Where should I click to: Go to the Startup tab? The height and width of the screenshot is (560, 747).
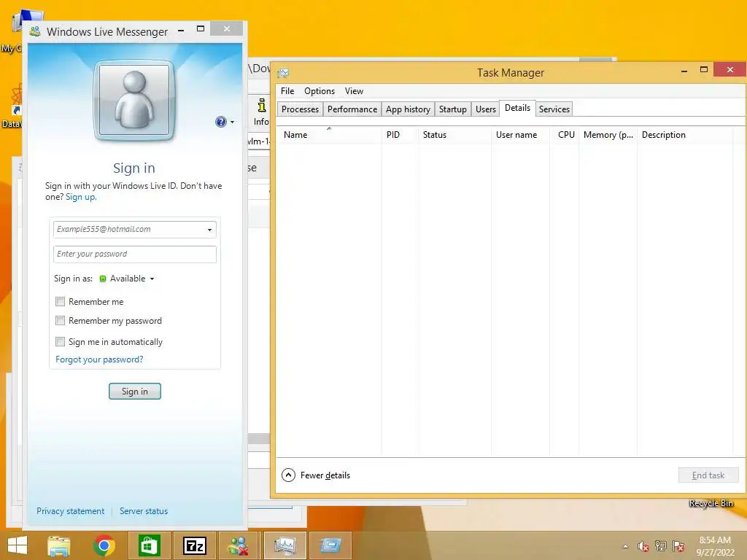tap(452, 109)
